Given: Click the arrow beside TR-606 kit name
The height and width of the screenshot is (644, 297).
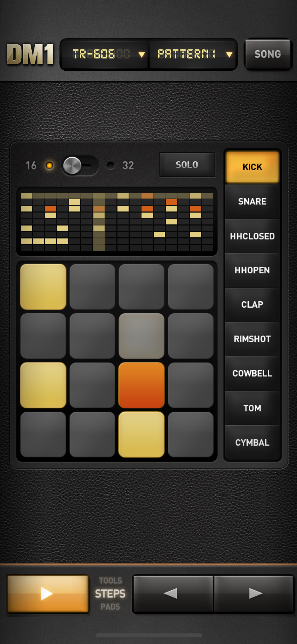Looking at the screenshot, I should coord(142,54).
